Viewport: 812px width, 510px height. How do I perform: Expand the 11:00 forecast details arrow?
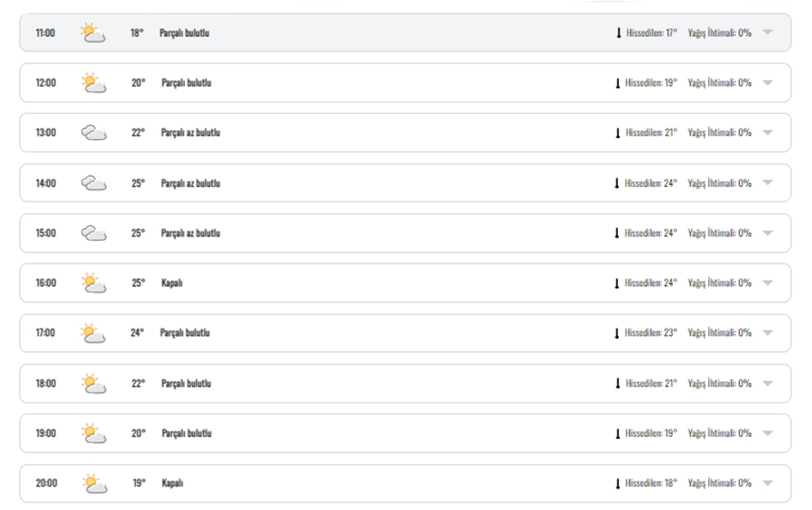(768, 32)
